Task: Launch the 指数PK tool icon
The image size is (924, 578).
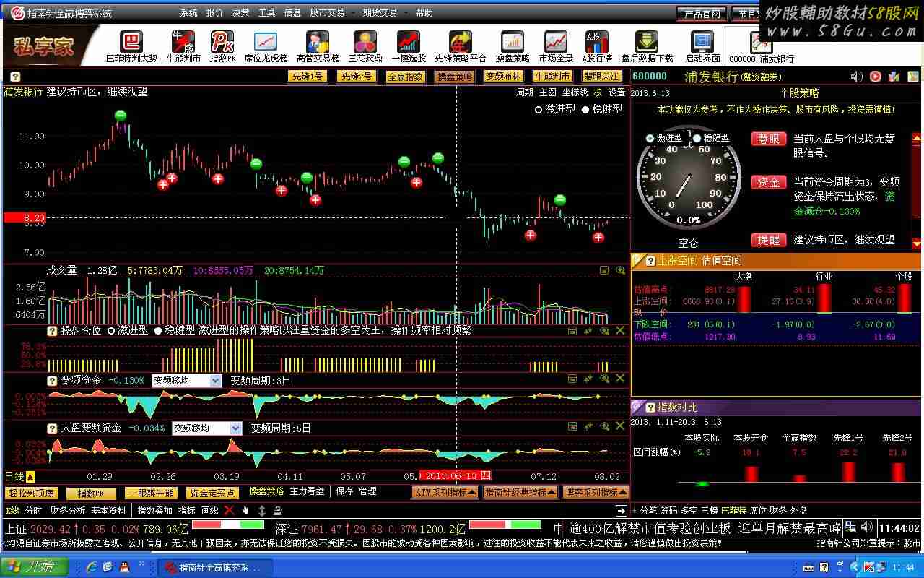Action: (222, 46)
